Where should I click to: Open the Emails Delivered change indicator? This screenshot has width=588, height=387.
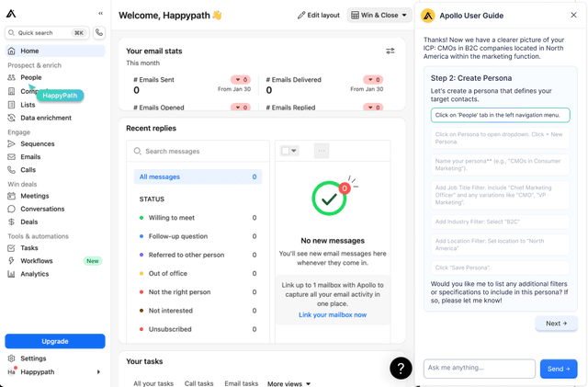pos(373,80)
